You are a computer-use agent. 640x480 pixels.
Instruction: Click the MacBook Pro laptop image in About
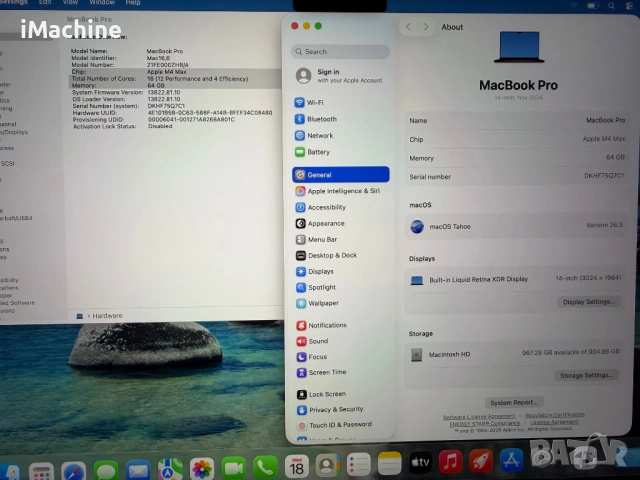coord(519,47)
